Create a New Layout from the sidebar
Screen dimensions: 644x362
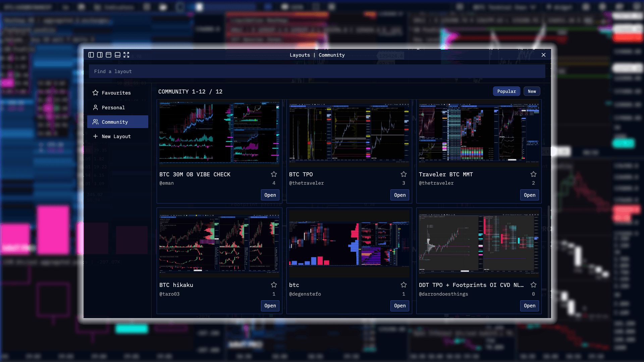116,136
